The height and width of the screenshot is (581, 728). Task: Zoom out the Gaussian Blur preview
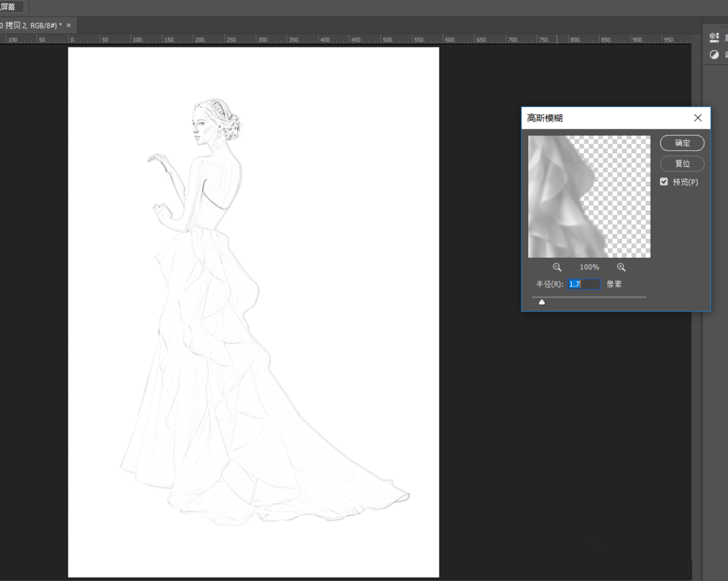[557, 268]
